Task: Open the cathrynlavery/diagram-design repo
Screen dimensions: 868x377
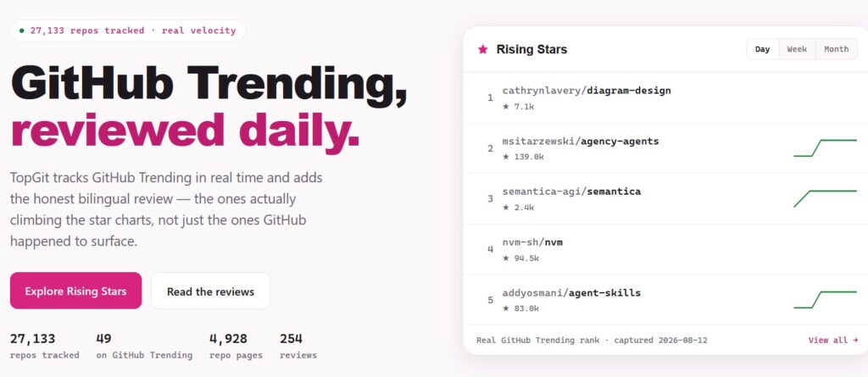Action: pyautogui.click(x=587, y=91)
